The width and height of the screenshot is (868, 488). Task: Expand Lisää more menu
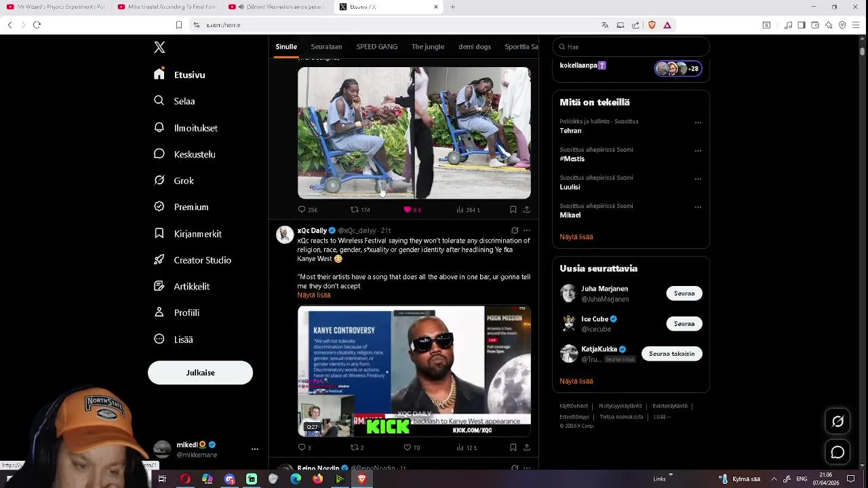tap(174, 339)
